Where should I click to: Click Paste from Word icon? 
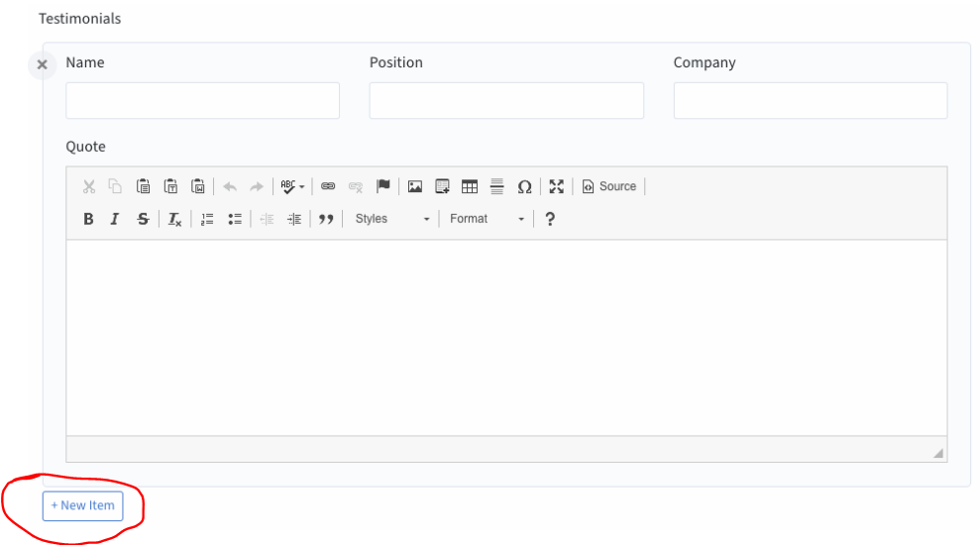198,186
